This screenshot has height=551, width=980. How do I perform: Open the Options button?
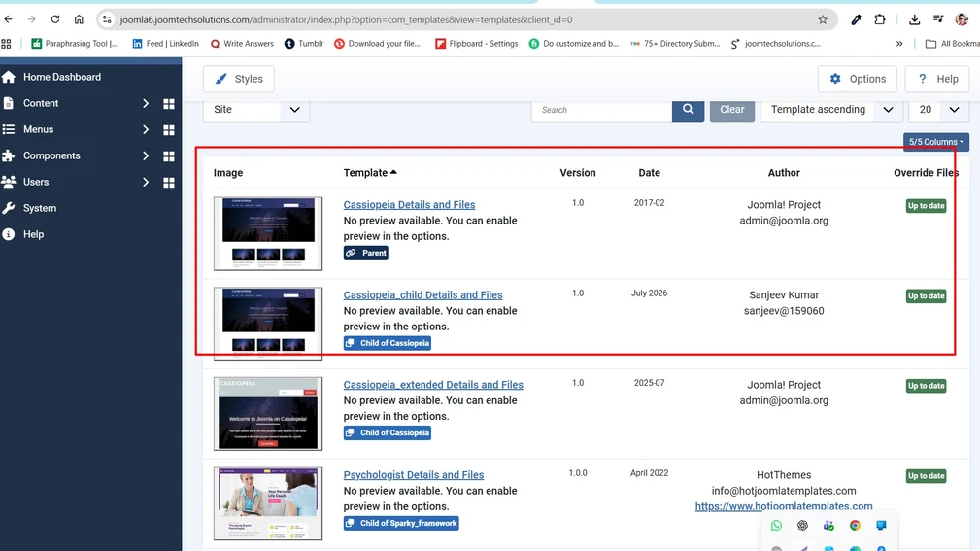857,79
